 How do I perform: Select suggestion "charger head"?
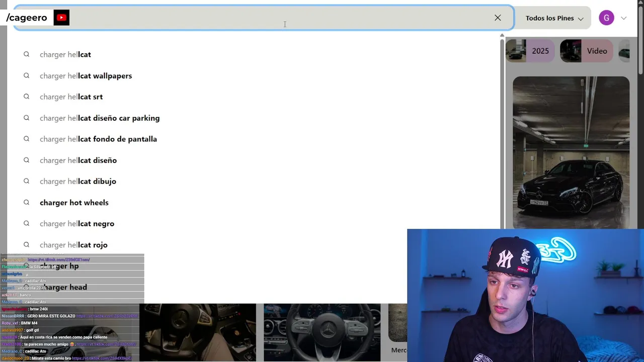tap(63, 287)
